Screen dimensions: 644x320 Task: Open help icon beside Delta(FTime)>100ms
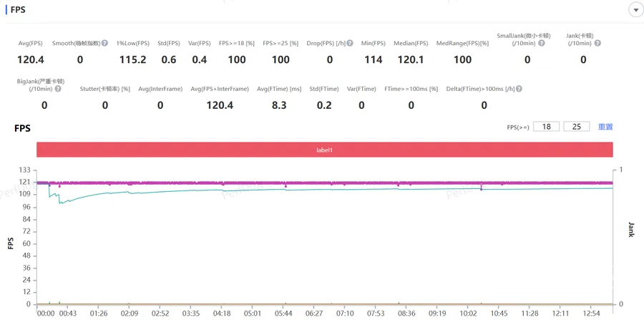[519, 89]
